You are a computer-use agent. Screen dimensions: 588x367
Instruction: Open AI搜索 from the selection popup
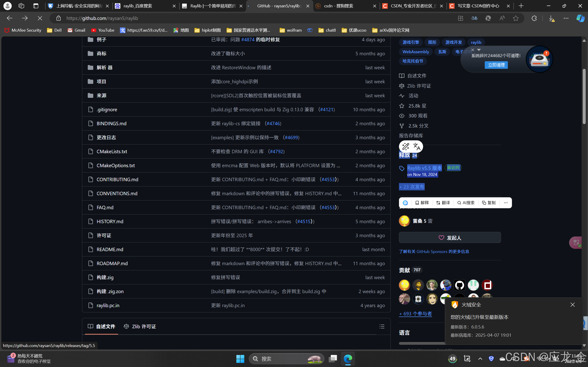(466, 203)
